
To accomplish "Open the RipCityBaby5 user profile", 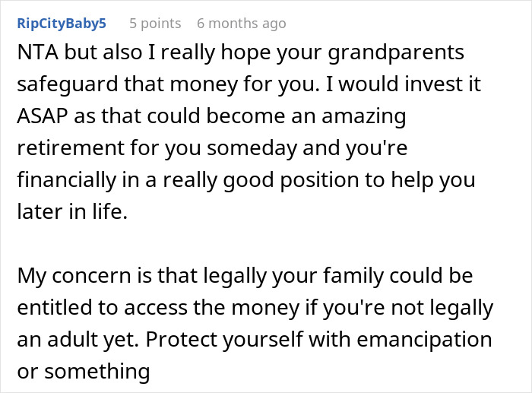I will point(62,24).
